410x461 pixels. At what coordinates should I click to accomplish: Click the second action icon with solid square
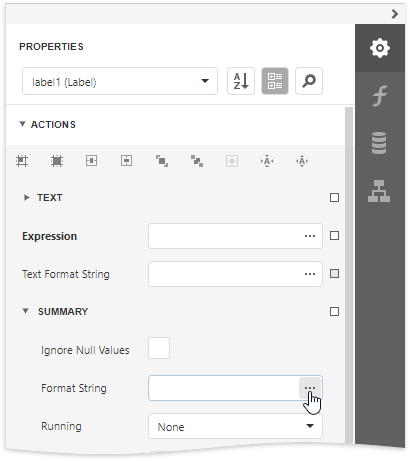point(57,161)
